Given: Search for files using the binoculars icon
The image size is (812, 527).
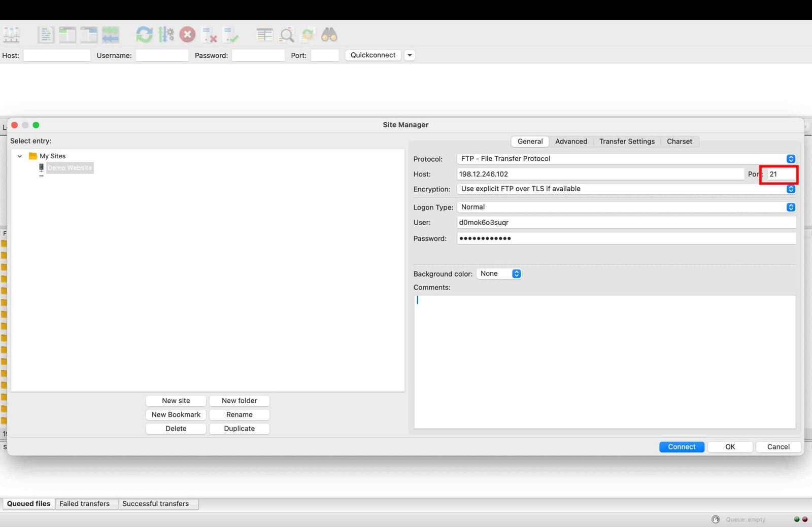Looking at the screenshot, I should click(x=328, y=34).
